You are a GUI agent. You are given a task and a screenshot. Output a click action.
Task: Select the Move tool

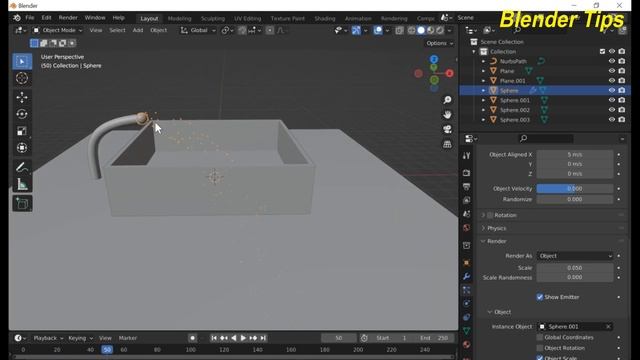click(x=22, y=97)
